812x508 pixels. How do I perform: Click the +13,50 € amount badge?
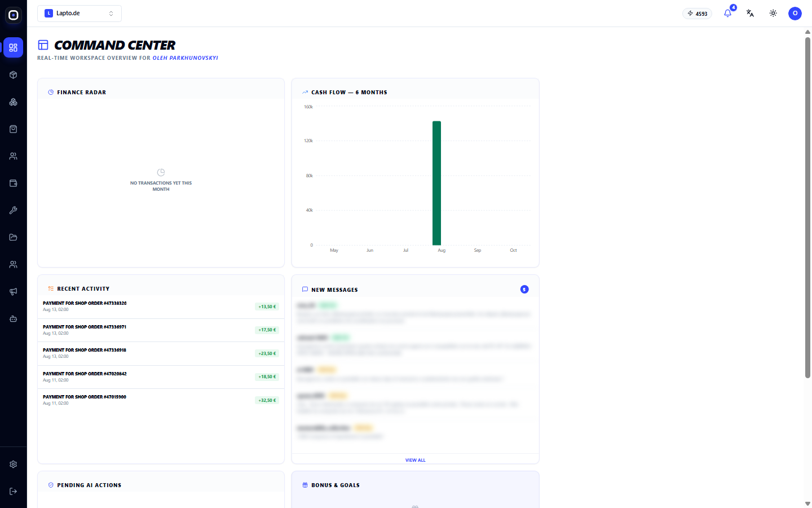(267, 306)
